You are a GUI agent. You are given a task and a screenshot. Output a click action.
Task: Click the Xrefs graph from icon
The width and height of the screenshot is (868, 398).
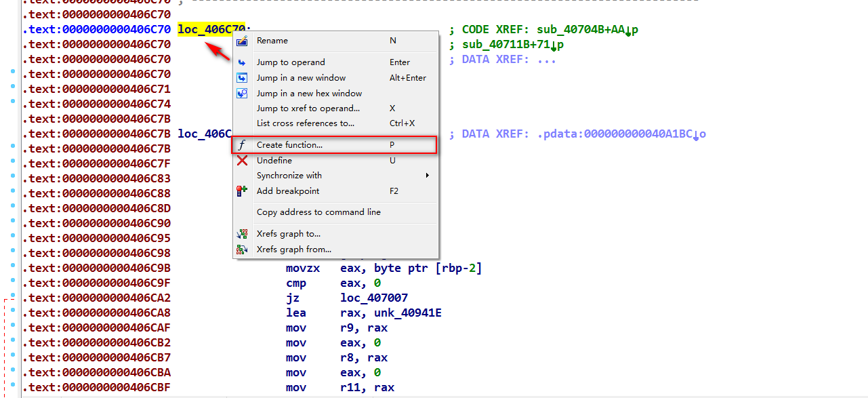coord(242,250)
